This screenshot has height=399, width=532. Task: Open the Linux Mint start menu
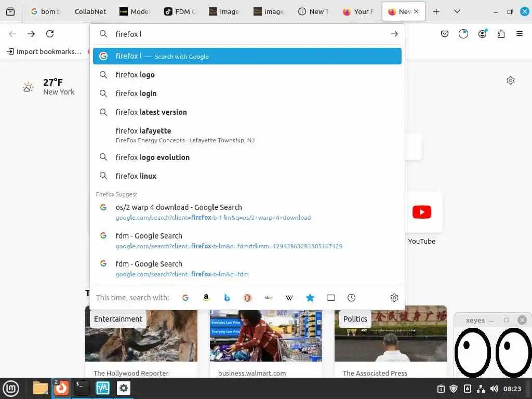[11, 388]
